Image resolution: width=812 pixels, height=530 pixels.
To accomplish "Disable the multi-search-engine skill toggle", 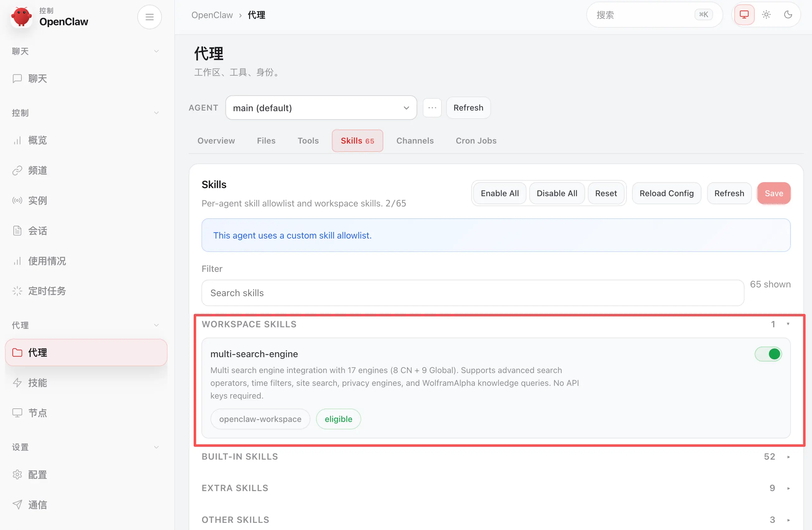I will click(x=768, y=354).
